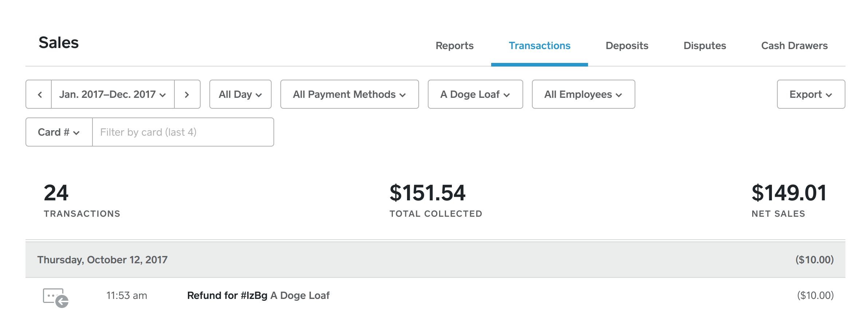Screen dimensions: 868x312
Task: Open the Refund for #lzBg transaction row
Action: [258, 296]
